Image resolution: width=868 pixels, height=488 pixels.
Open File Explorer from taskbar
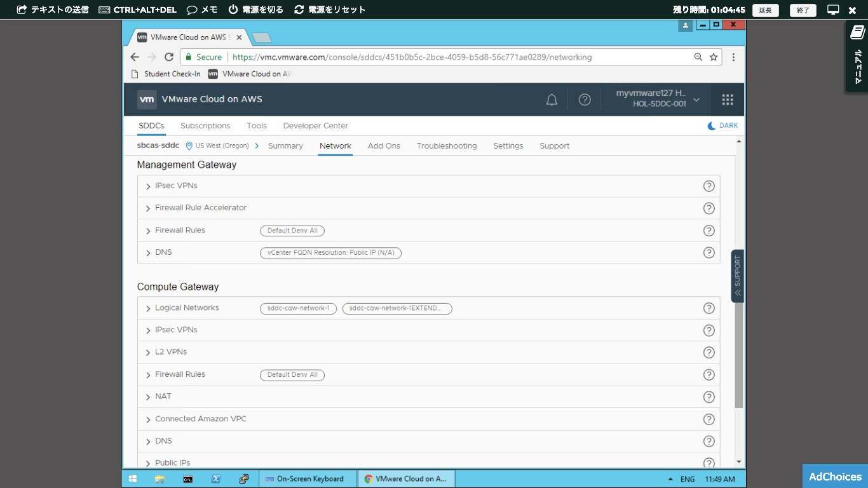coord(159,479)
